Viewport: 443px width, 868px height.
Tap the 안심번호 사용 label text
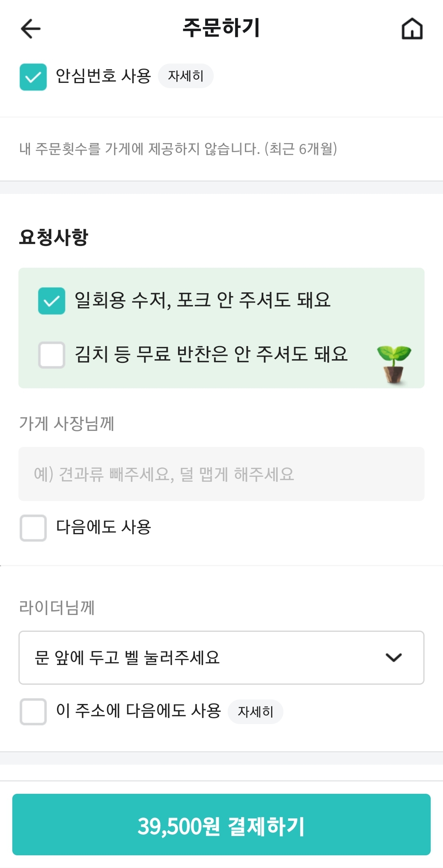pos(103,76)
